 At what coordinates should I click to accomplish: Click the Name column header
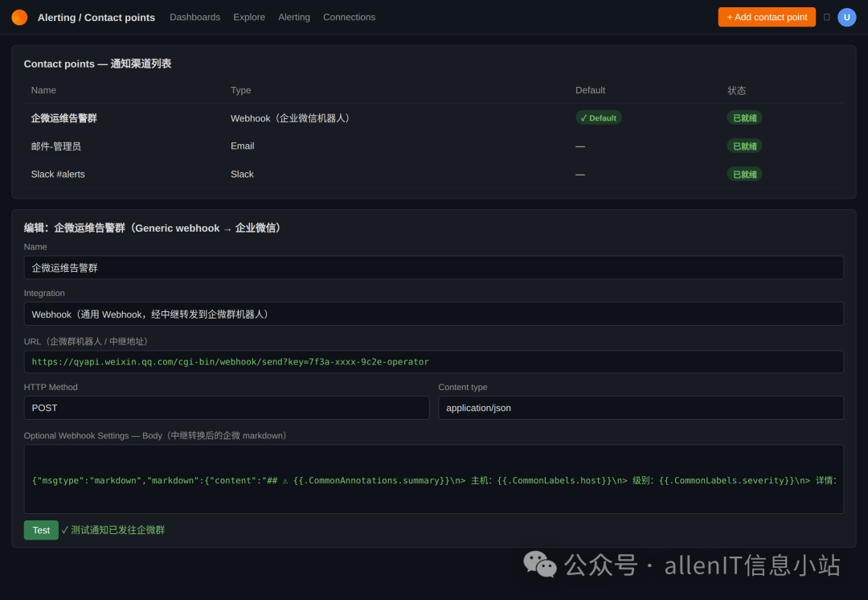click(x=43, y=90)
